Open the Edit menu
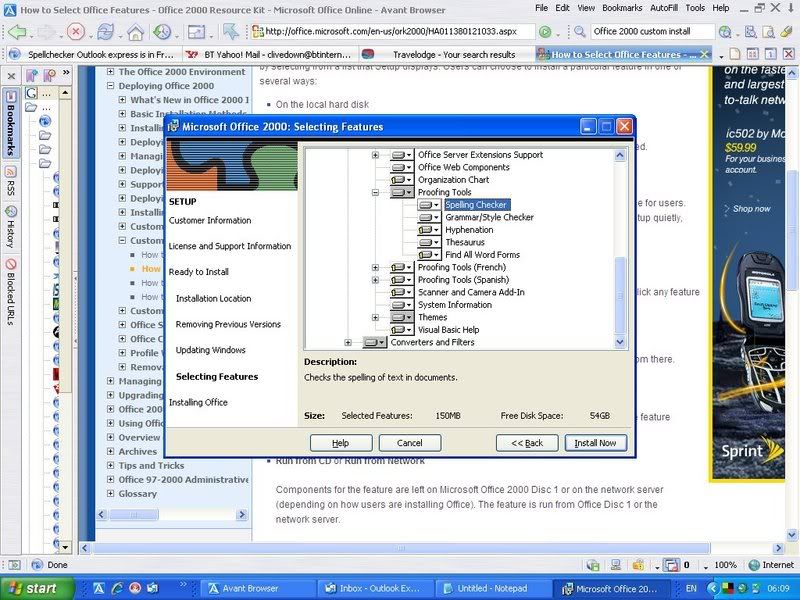 click(563, 8)
